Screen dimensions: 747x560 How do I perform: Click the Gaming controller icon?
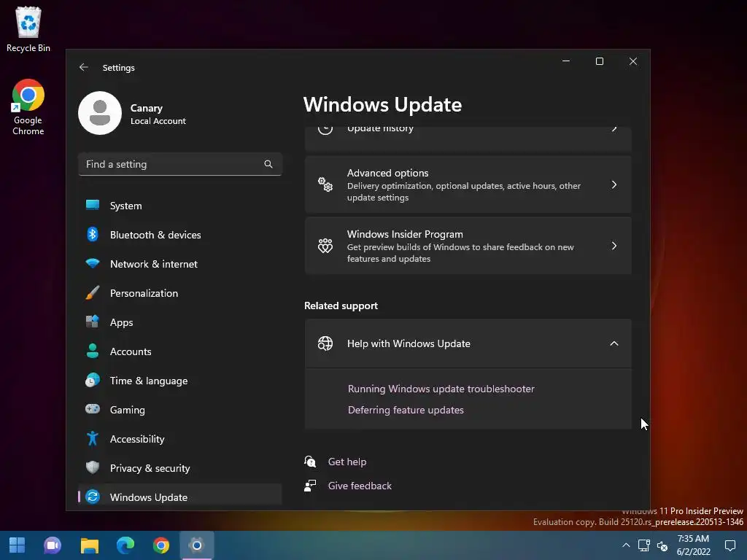93,409
